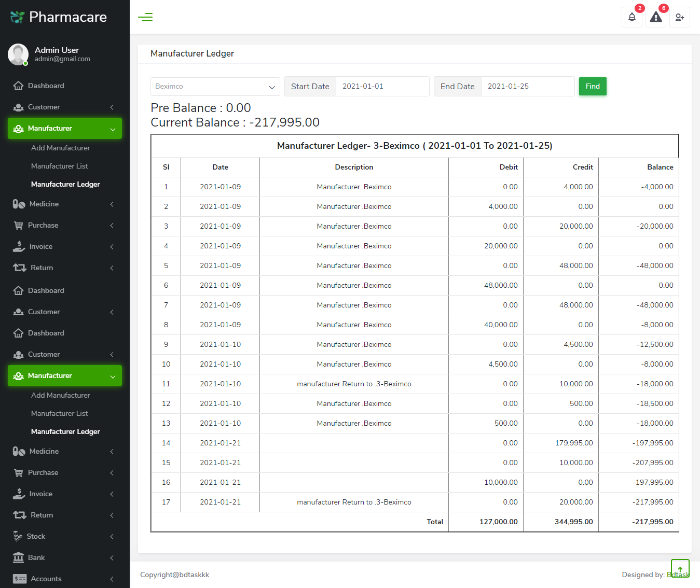Click the warning alerts icon showing 6
Viewport: 700px width, 588px height.
pos(655,17)
